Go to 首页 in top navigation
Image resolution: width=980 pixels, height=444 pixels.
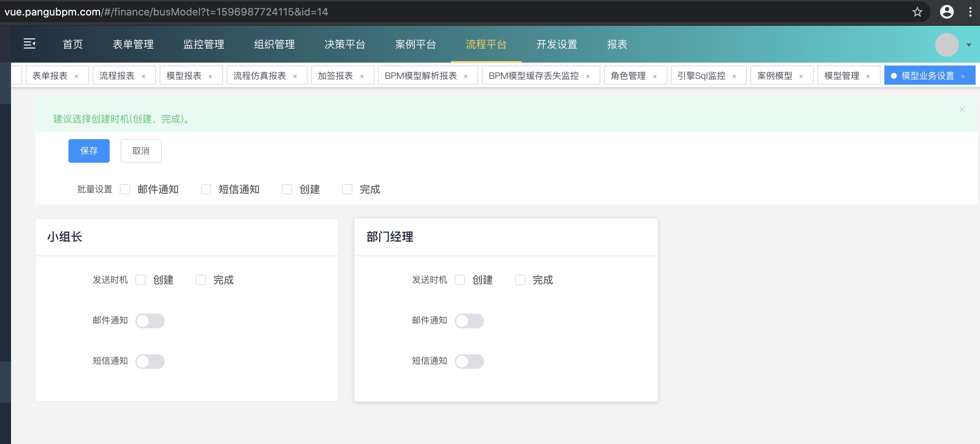point(73,44)
